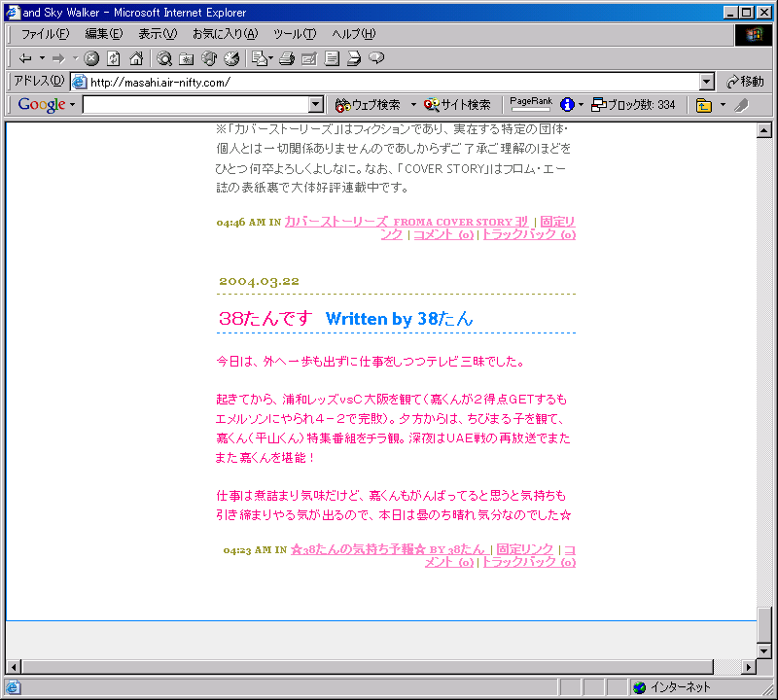Stop loading the page
Viewport: 778px width, 700px height.
(x=91, y=58)
